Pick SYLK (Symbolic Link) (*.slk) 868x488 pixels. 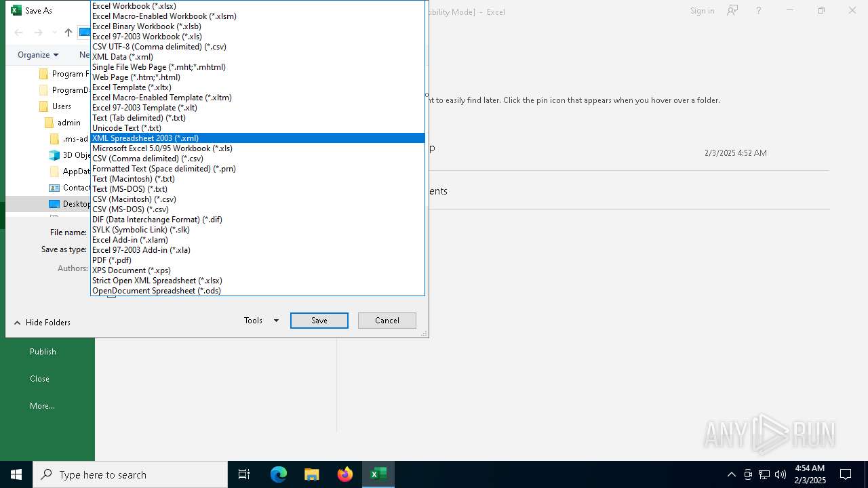[258, 230]
